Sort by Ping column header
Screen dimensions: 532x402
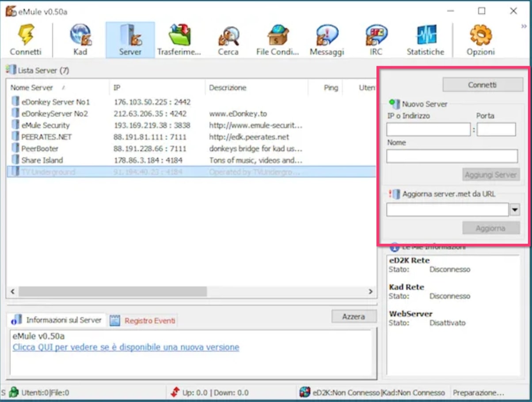326,88
